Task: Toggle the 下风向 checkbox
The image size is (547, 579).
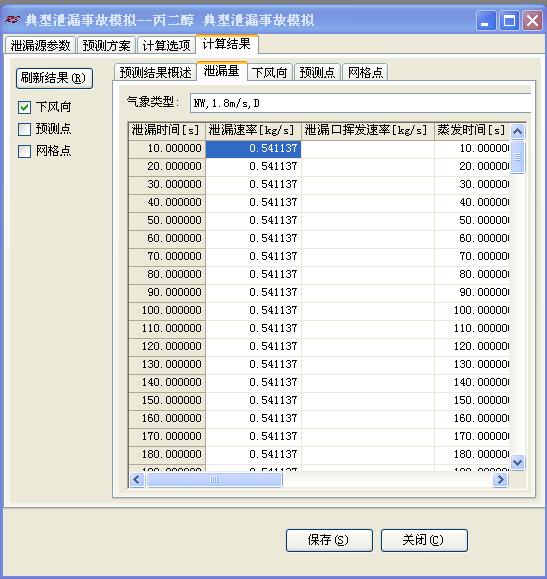Action: (24, 107)
